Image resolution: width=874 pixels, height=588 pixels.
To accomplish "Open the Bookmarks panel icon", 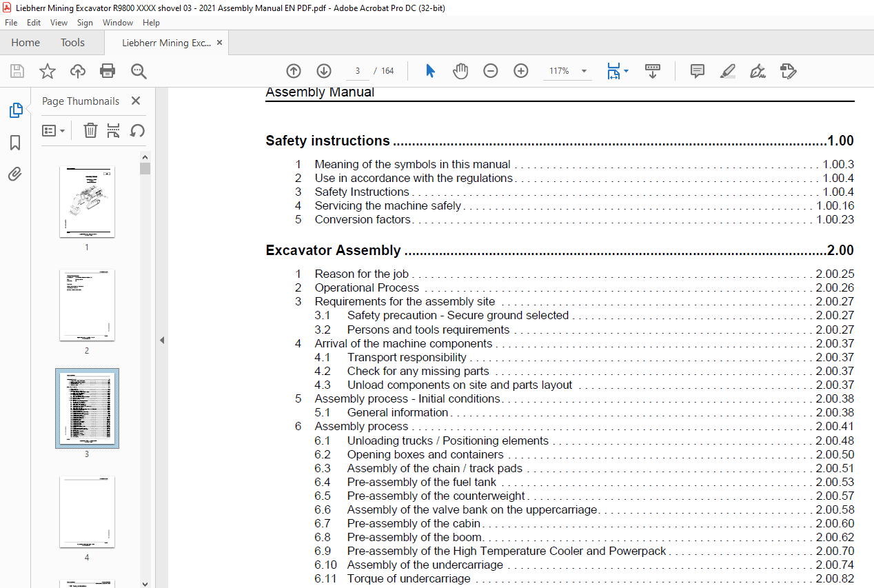I will (x=15, y=143).
